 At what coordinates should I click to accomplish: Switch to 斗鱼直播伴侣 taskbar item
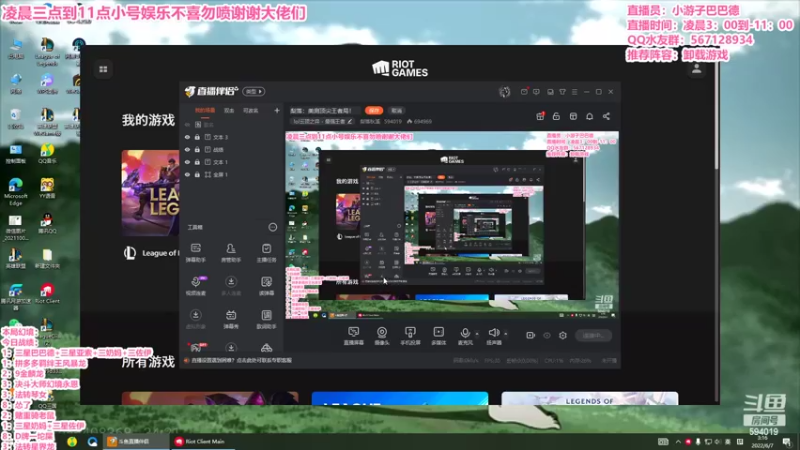[136, 442]
